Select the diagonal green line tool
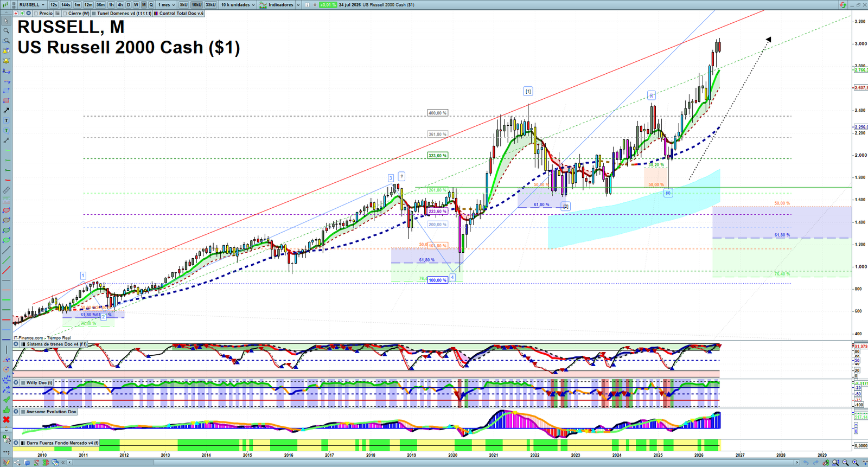 click(7, 259)
